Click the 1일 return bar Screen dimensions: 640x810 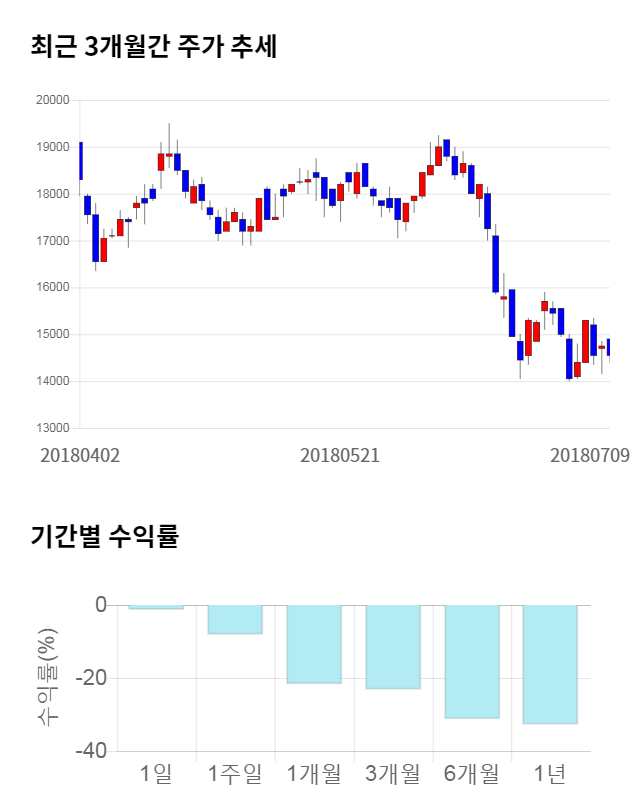(156, 607)
